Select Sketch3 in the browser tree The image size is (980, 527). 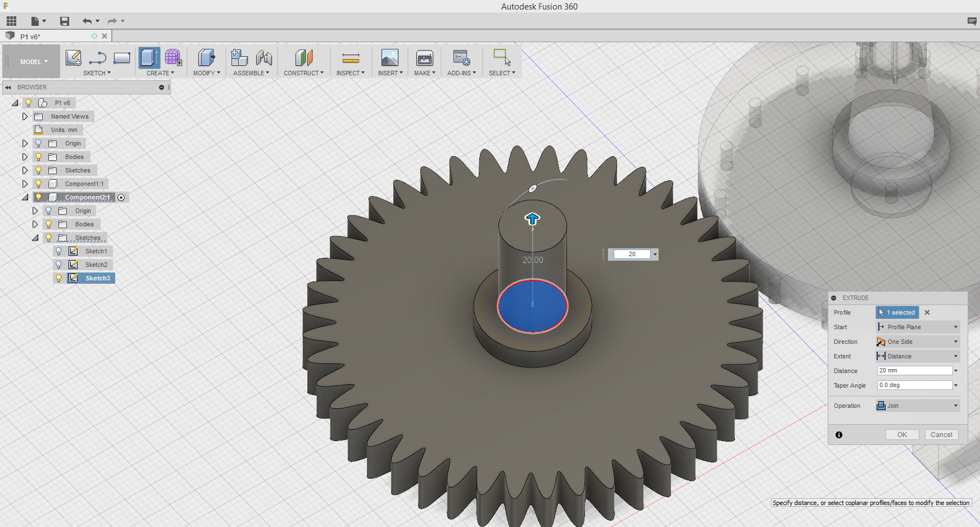[x=91, y=278]
